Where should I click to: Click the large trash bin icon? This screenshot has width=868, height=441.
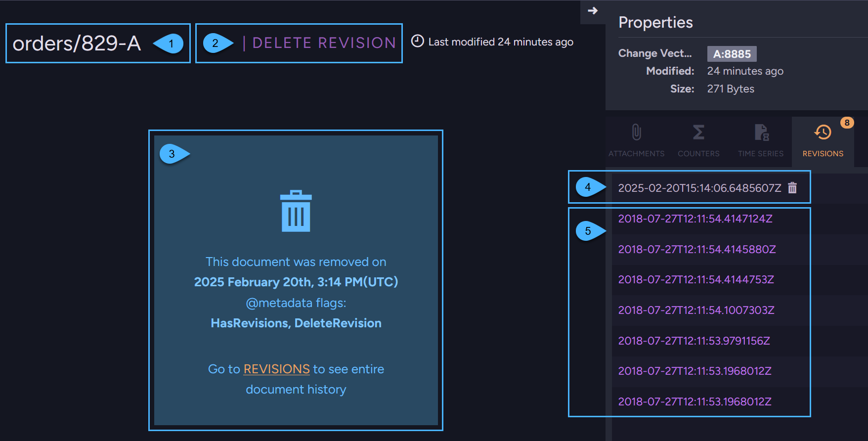pyautogui.click(x=296, y=211)
